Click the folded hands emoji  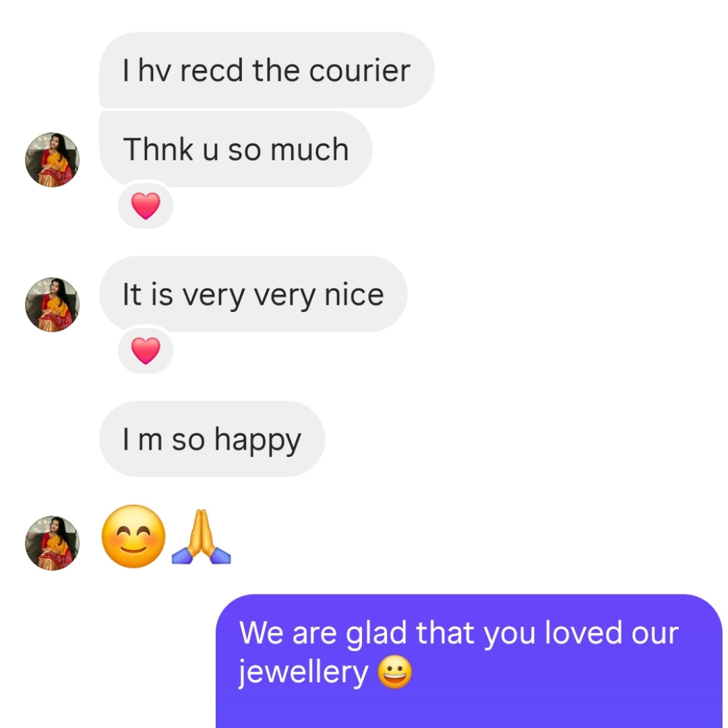click(201, 537)
